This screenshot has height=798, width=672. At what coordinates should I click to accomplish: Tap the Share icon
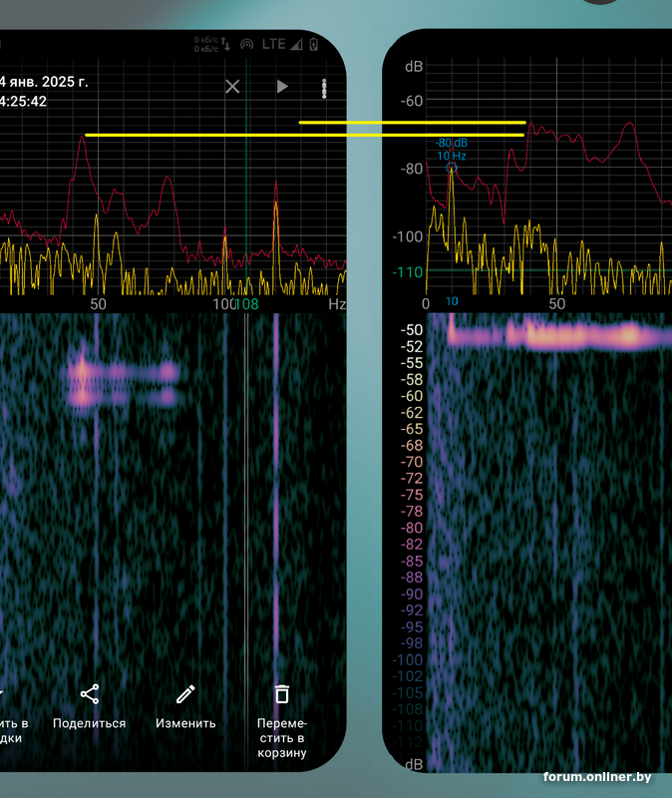(90, 694)
